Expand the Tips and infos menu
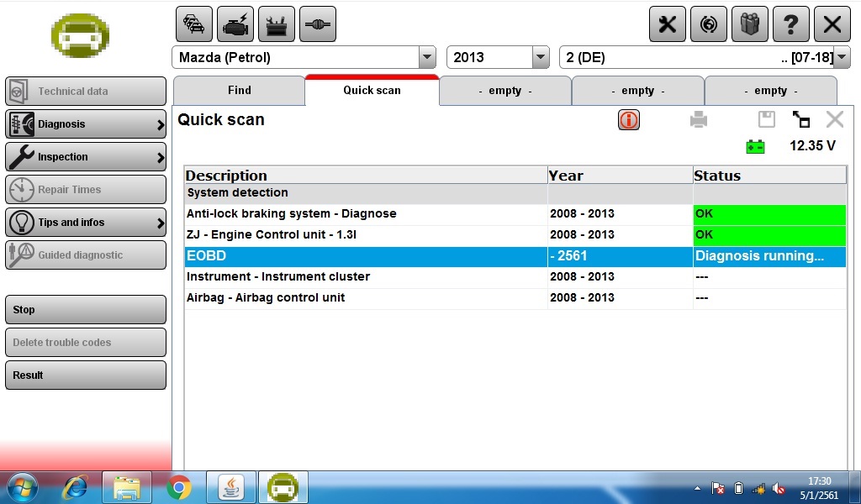 click(x=86, y=222)
